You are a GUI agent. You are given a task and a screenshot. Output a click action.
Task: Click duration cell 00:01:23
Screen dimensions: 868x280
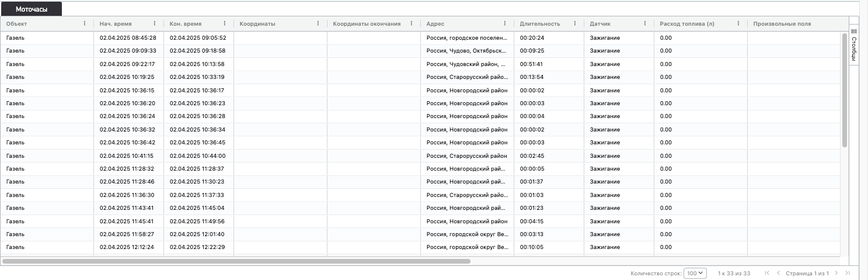[531, 208]
